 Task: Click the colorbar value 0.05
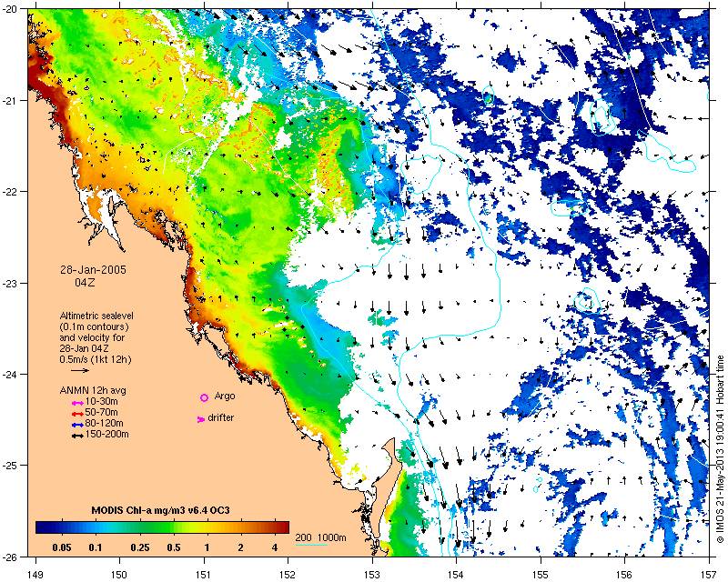coord(62,547)
